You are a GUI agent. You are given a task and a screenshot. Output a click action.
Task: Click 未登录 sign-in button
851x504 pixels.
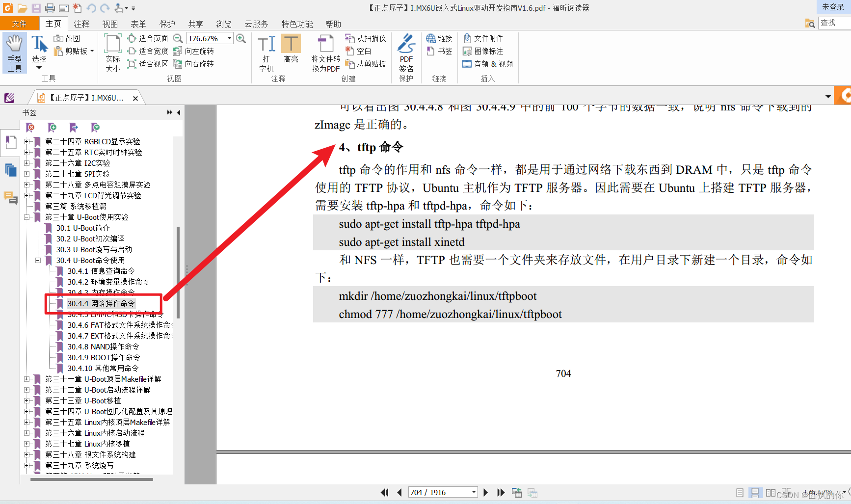click(833, 7)
